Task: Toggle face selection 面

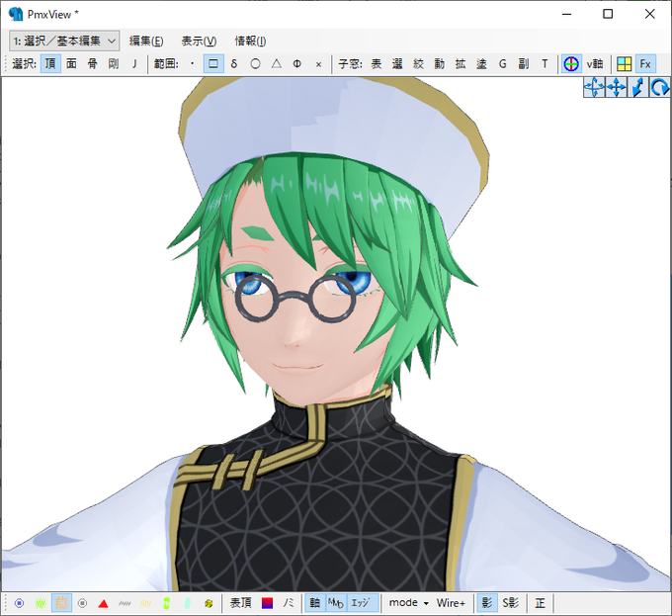Action: [71, 64]
